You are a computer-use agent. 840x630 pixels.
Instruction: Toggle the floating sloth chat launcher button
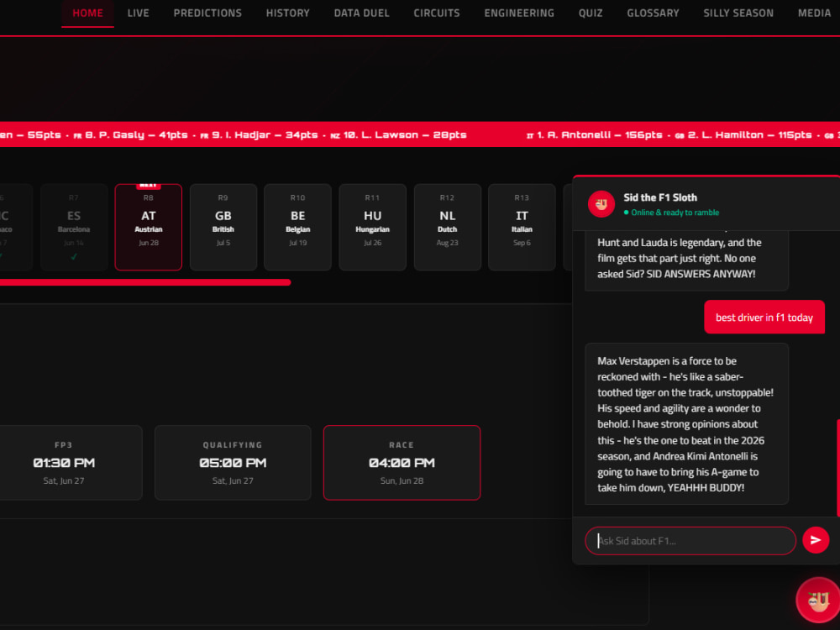pos(818,600)
